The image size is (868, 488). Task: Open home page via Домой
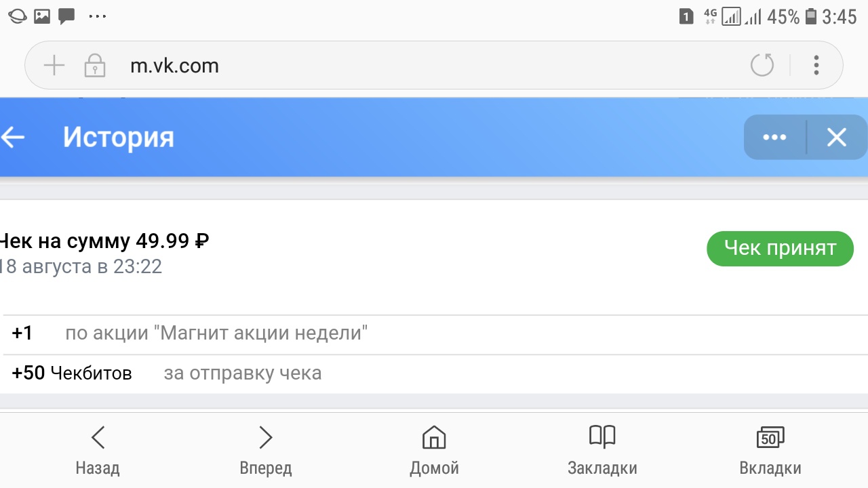pos(434,450)
